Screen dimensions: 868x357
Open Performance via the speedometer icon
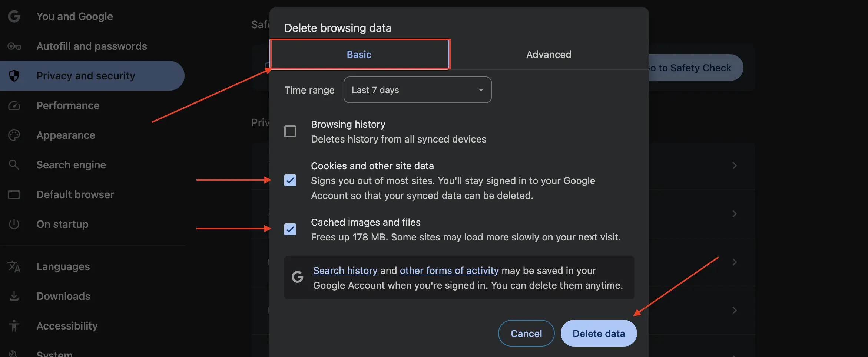click(14, 105)
